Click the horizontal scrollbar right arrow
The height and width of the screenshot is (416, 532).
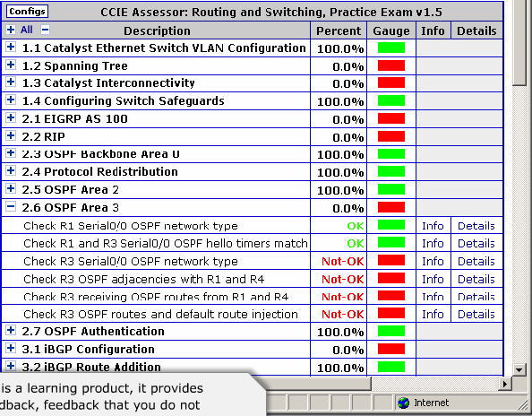point(505,384)
